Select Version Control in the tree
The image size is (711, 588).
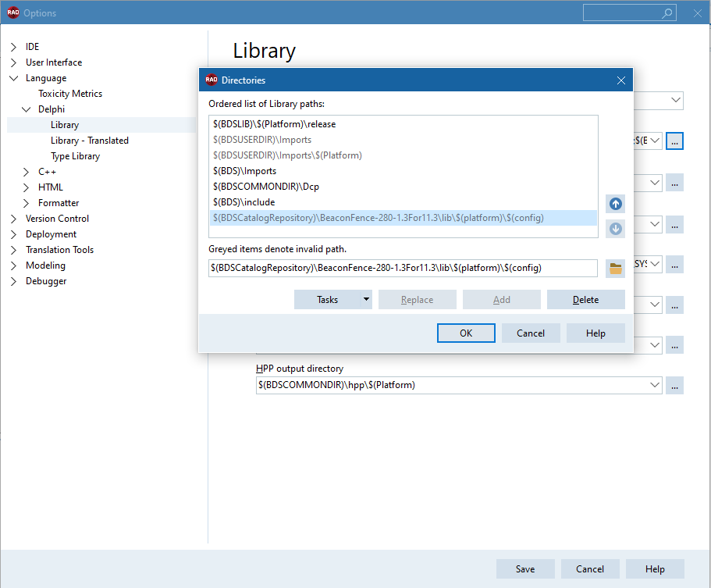click(57, 219)
